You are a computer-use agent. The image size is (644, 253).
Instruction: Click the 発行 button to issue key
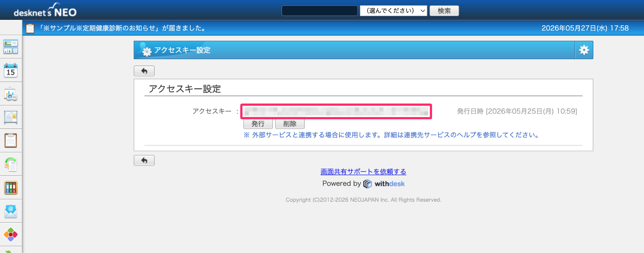(x=258, y=124)
